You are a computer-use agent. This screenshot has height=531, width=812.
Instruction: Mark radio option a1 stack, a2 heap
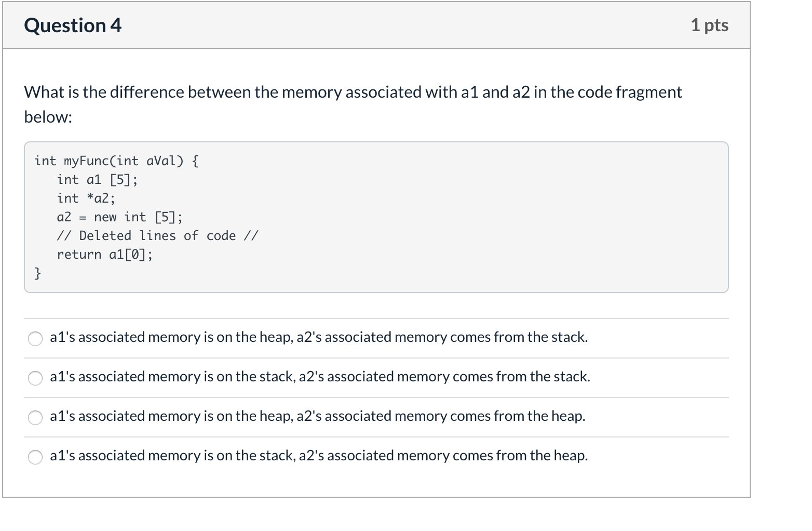[35, 457]
